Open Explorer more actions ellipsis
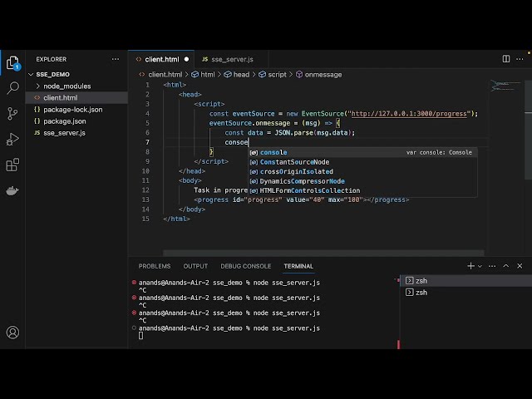This screenshot has height=399, width=532. [116, 59]
